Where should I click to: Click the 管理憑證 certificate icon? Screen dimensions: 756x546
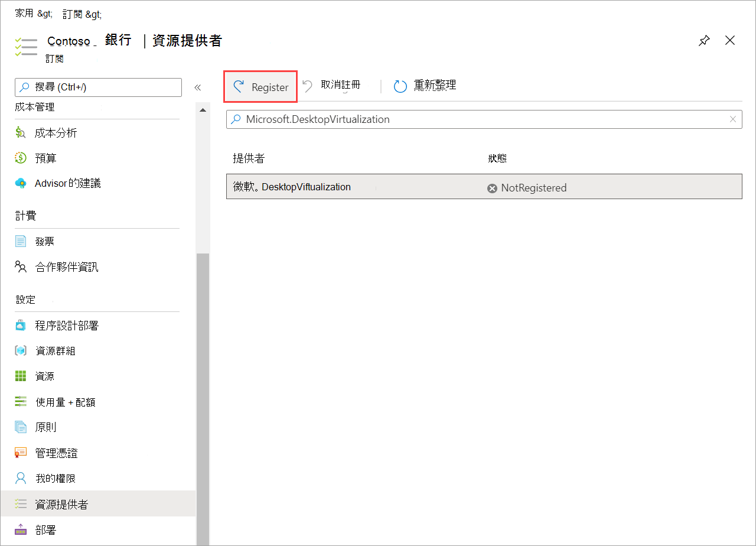pyautogui.click(x=21, y=453)
